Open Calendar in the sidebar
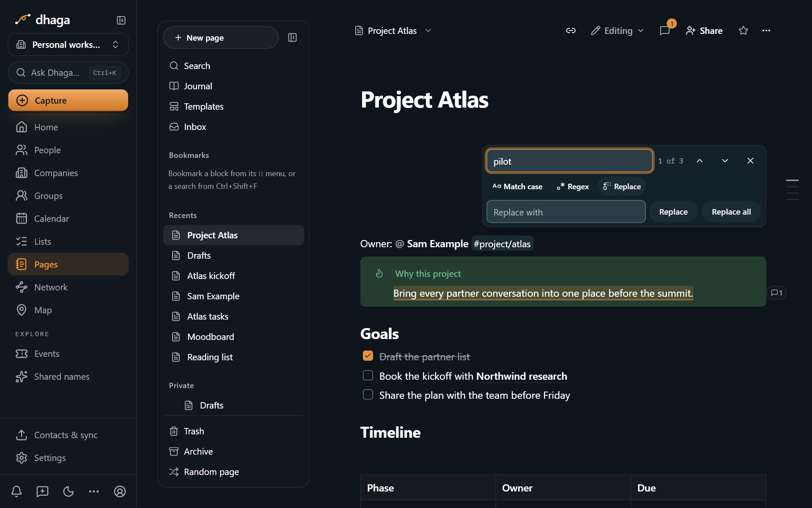Image resolution: width=812 pixels, height=508 pixels. 68,218
